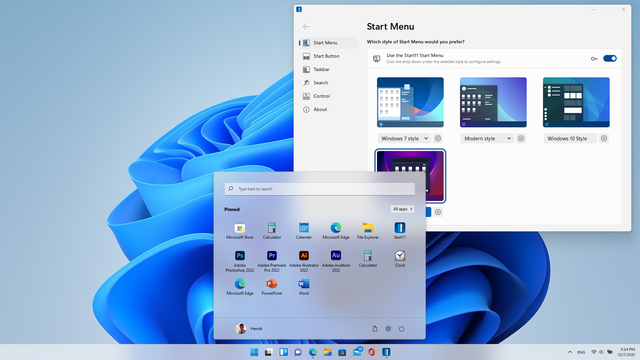Viewport: 640px width, 360px height.
Task: Open the Documents icon in start menu footer
Action: pyautogui.click(x=375, y=329)
